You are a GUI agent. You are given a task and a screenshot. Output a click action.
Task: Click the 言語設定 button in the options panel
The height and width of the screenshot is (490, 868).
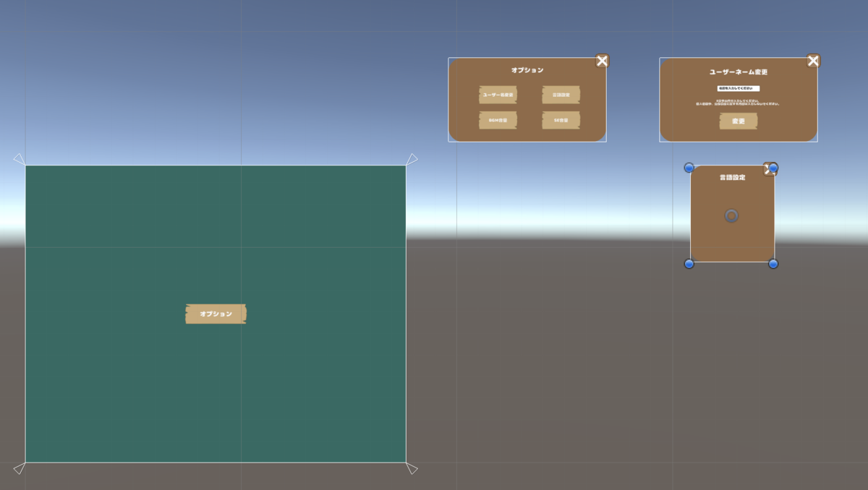point(561,95)
